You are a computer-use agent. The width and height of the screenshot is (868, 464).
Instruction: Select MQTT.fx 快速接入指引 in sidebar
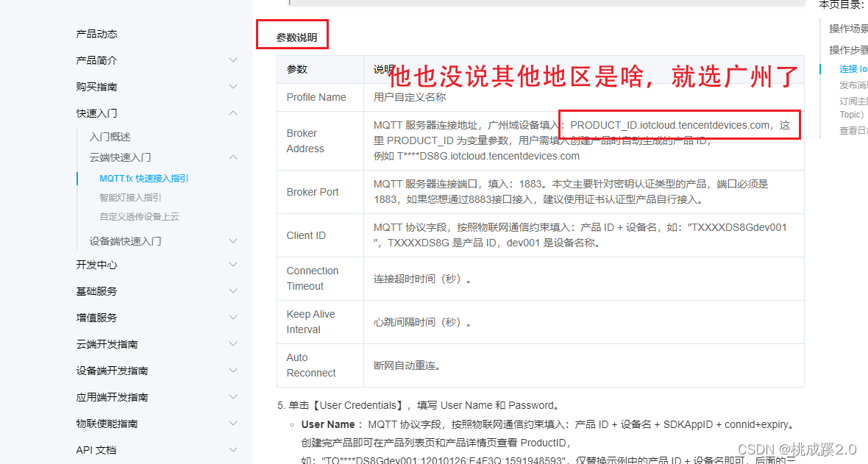[x=143, y=178]
